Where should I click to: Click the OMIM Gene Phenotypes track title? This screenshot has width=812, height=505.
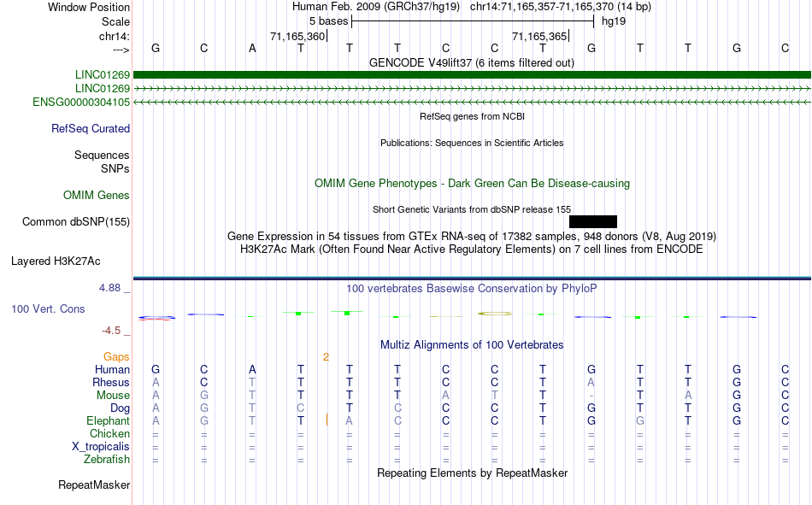click(x=472, y=184)
